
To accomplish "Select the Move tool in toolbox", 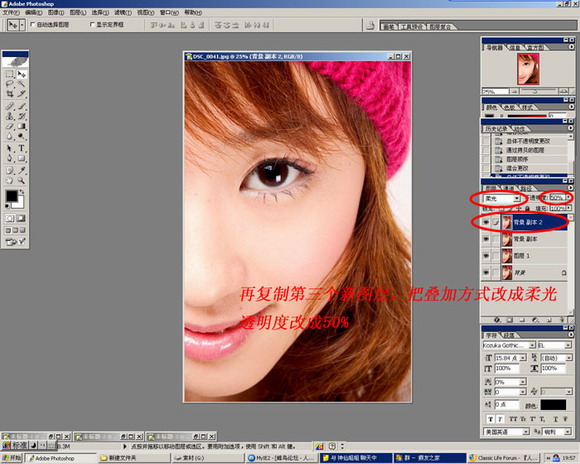I will pyautogui.click(x=21, y=74).
